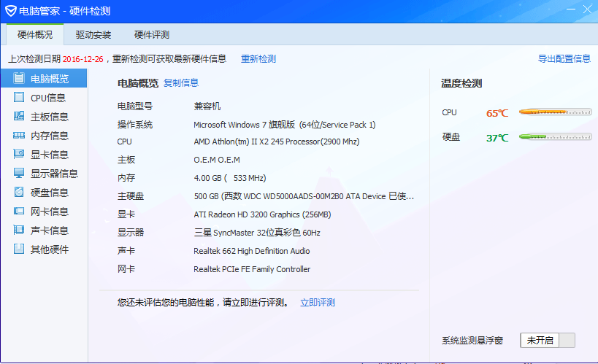Open the 显卡信息 graphics card icon

tap(19, 154)
